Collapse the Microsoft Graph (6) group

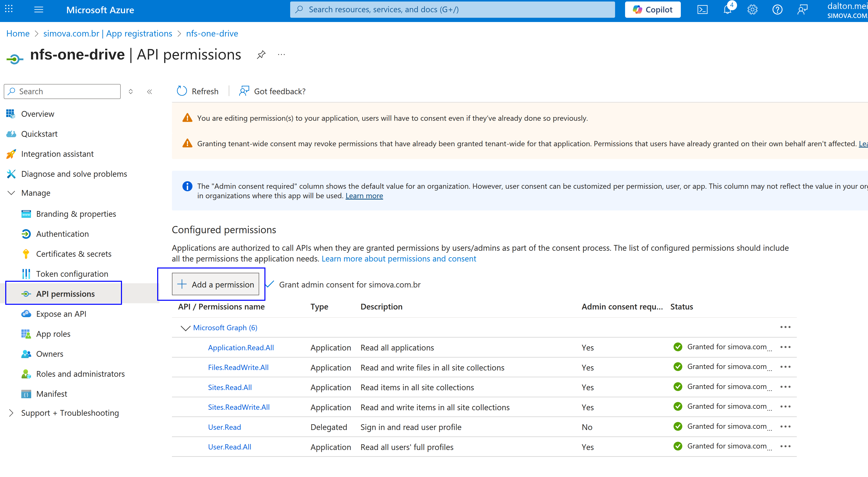[x=186, y=328]
